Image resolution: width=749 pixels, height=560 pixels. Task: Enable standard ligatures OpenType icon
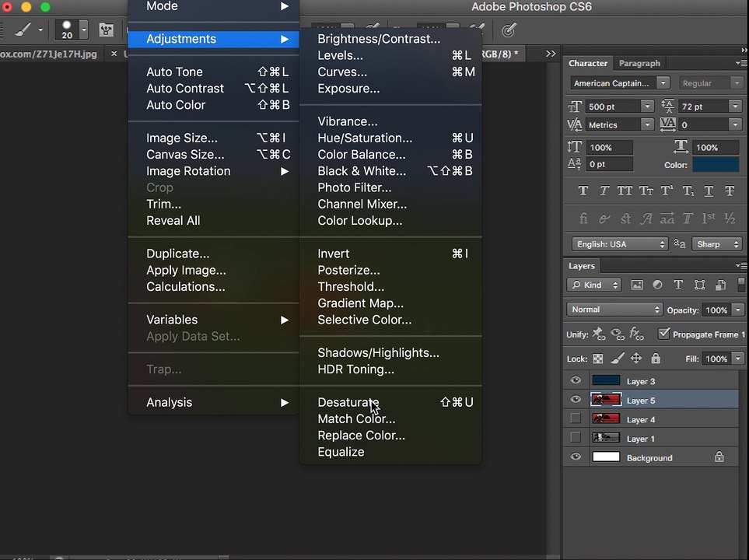click(583, 219)
